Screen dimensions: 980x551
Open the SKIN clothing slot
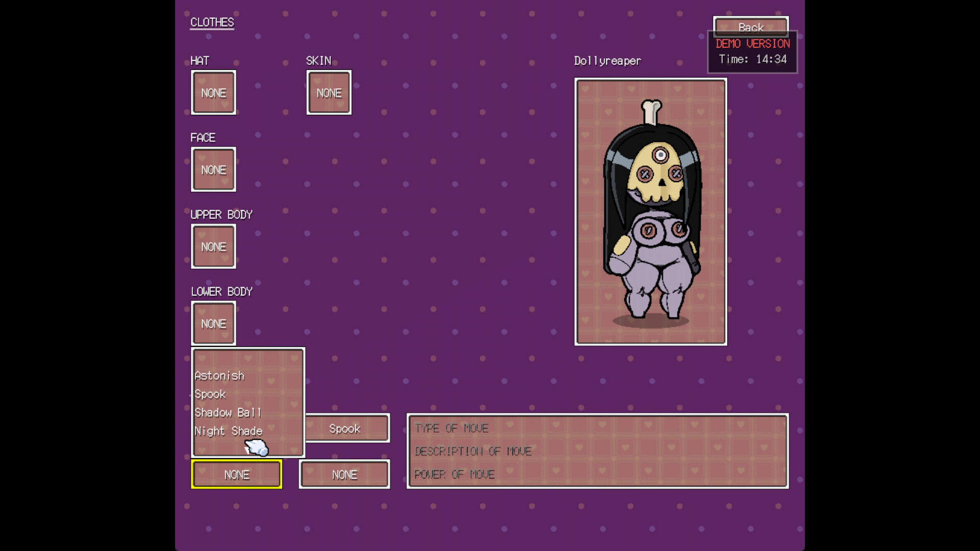[329, 92]
